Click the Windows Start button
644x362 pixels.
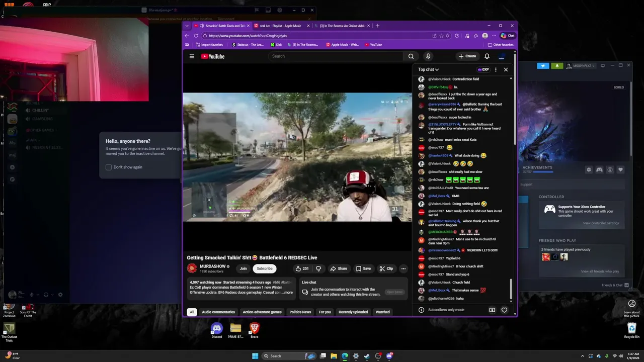(255, 356)
